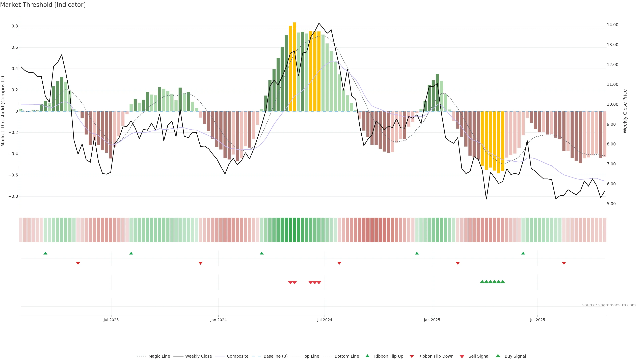The width and height of the screenshot is (644, 362).
Task: Click the Jul 2025 axis label
Action: coord(537,320)
